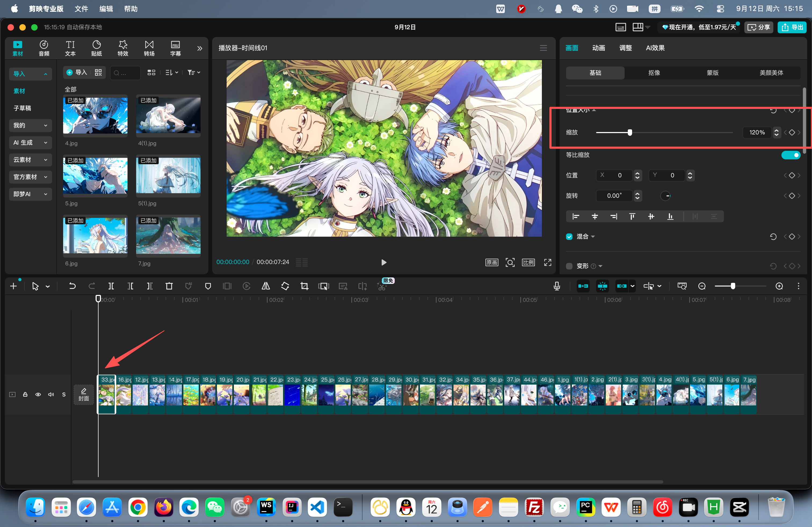Viewport: 812px width, 527px height.
Task: Click the split clip tool icon
Action: pos(111,286)
